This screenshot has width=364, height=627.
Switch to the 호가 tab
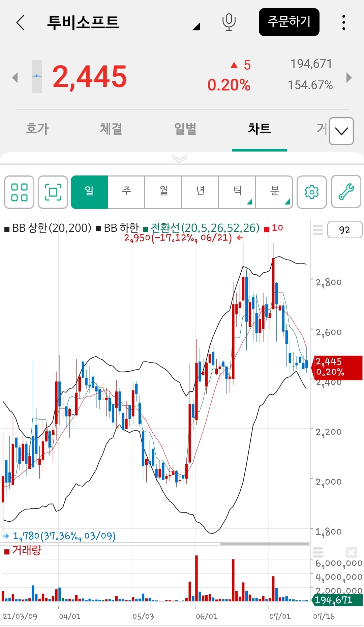coord(37,129)
